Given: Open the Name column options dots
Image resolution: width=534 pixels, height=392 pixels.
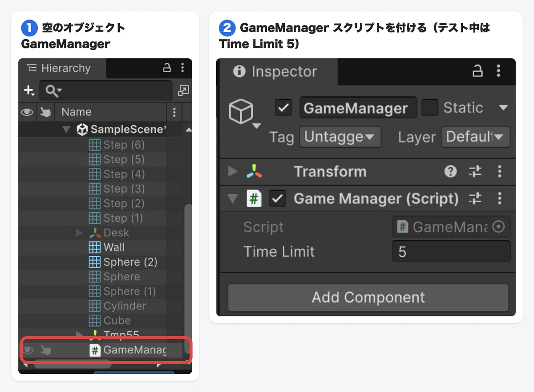Looking at the screenshot, I should click(x=174, y=112).
